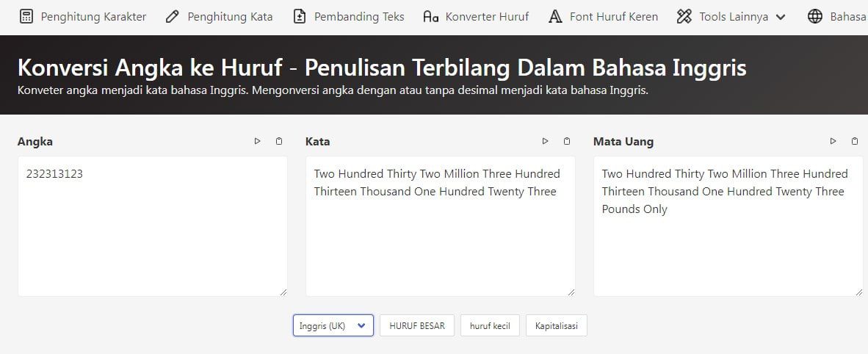868x354 pixels.
Task: Click the globe Bahasa language icon
Action: pos(814,16)
